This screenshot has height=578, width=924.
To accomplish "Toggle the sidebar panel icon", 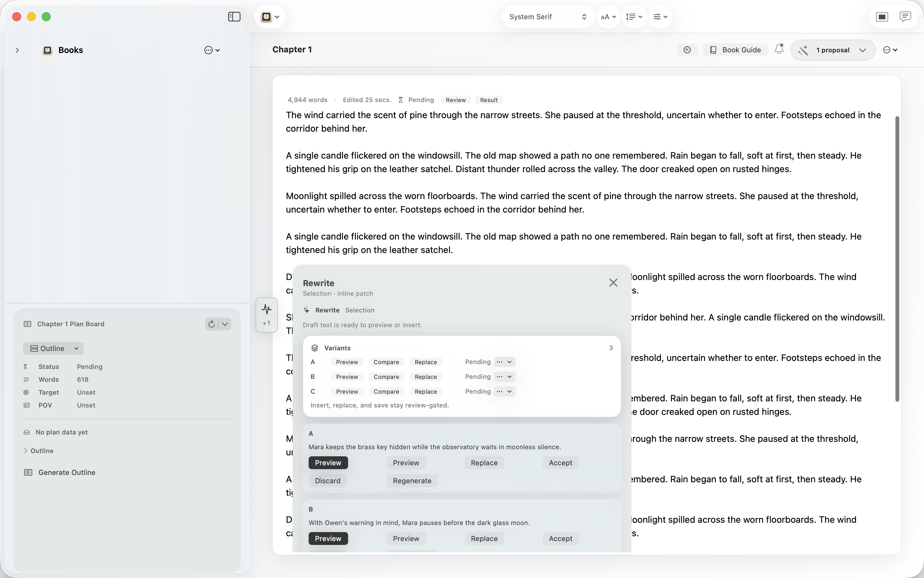I will point(234,17).
